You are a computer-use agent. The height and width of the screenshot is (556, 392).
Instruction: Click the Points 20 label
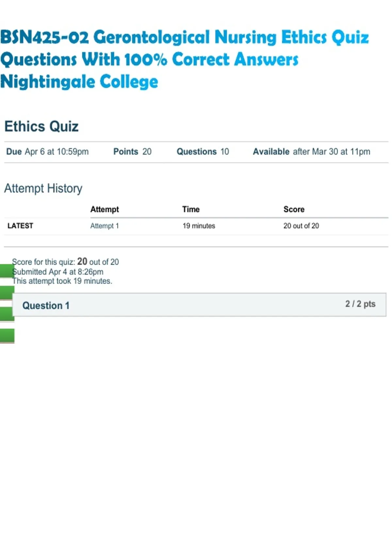click(132, 152)
